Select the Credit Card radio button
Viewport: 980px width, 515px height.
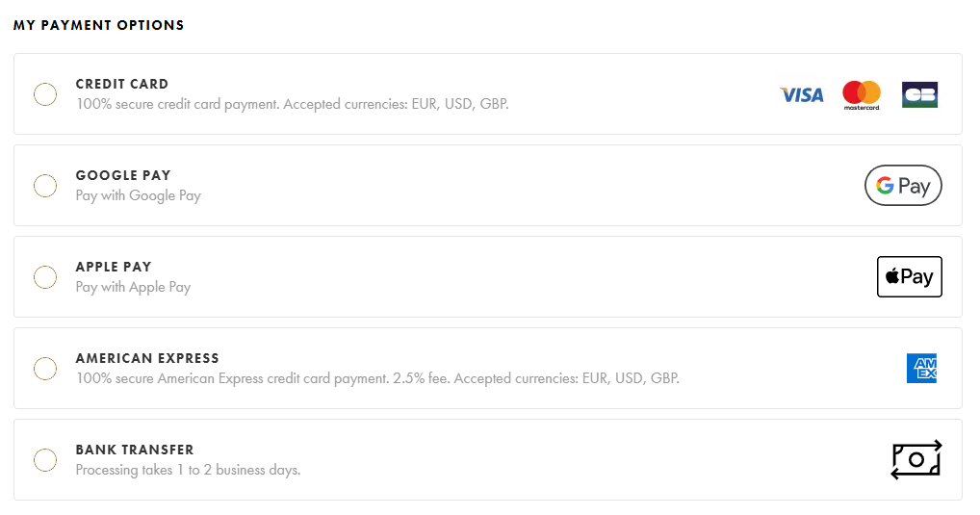tap(45, 94)
